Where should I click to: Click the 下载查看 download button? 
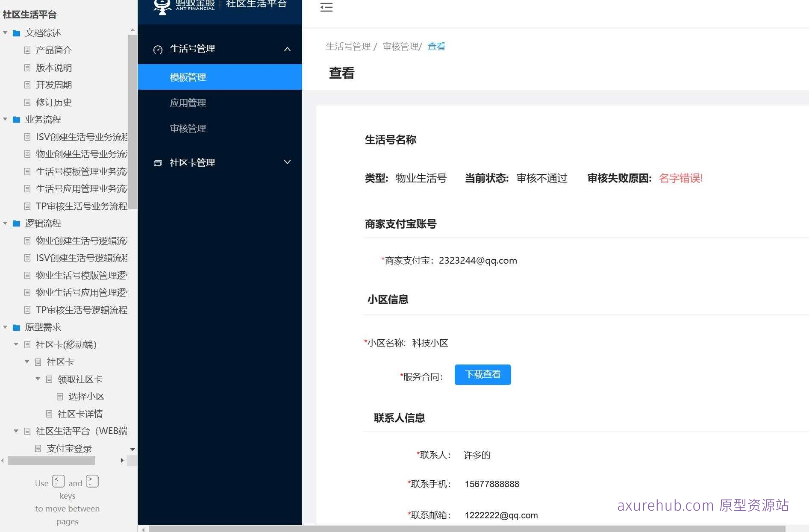coord(482,374)
